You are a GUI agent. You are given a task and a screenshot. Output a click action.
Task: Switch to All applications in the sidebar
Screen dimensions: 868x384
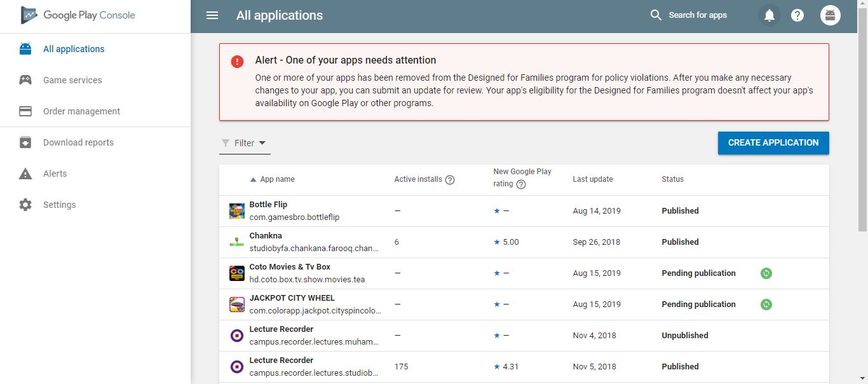pos(73,48)
